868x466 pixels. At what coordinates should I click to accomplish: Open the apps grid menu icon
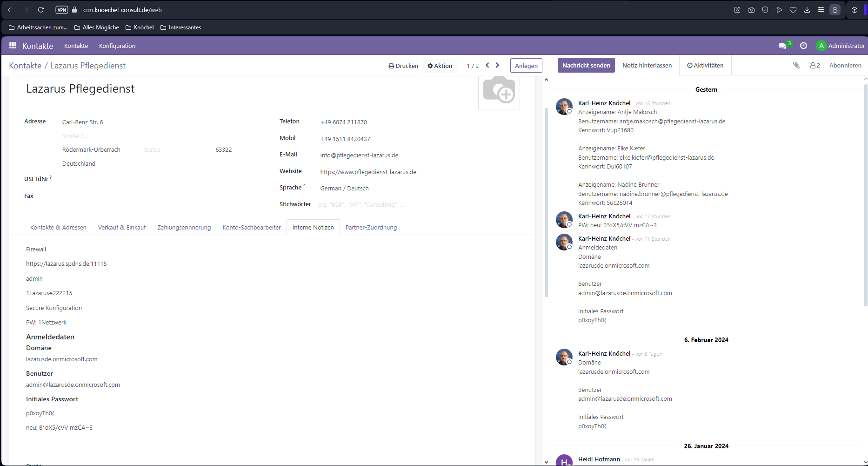(13, 46)
